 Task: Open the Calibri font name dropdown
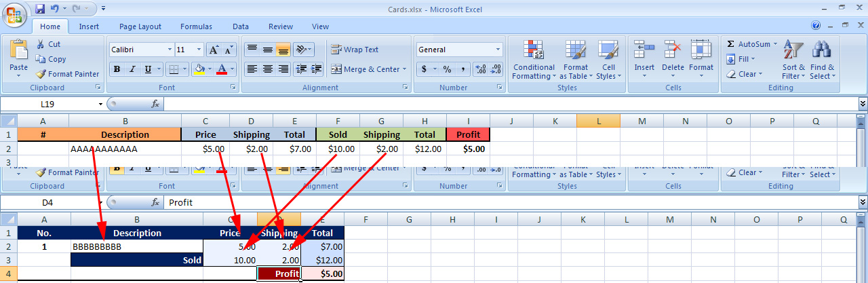tap(170, 50)
